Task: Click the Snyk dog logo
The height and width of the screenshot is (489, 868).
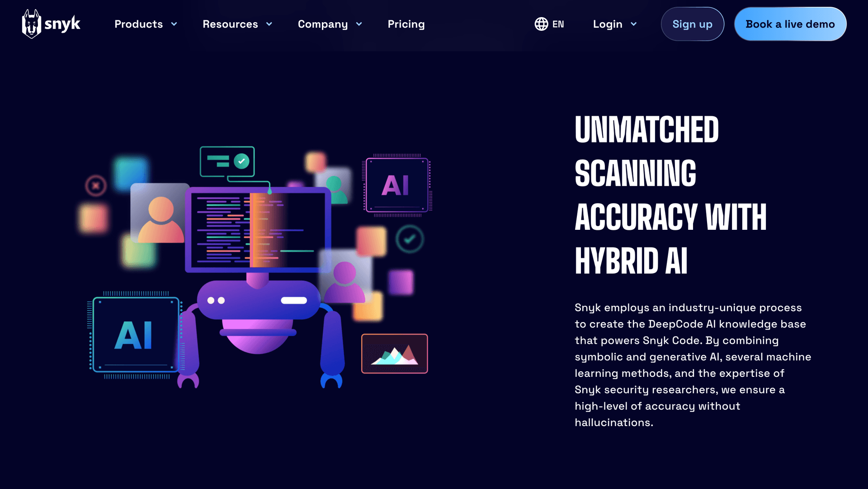Action: 51,24
